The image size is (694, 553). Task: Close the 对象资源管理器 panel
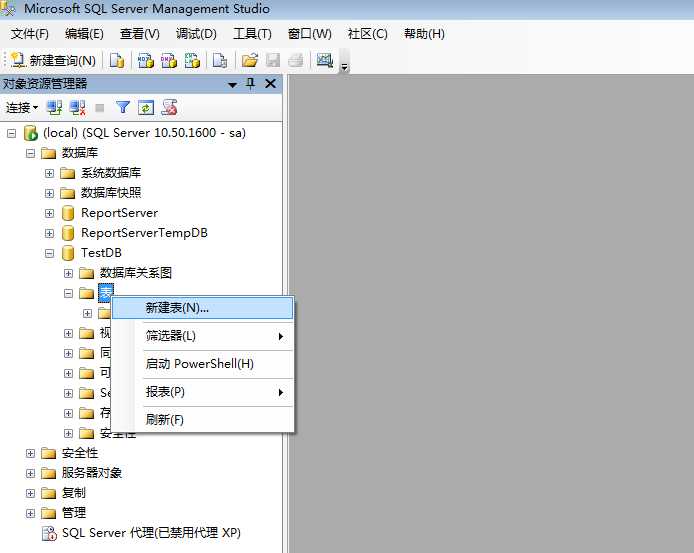[270, 83]
